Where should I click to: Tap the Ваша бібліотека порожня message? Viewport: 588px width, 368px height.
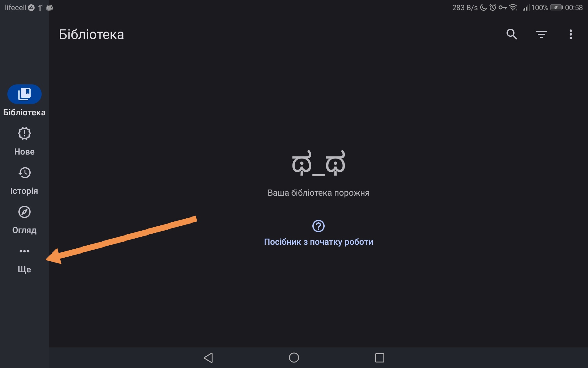[318, 193]
